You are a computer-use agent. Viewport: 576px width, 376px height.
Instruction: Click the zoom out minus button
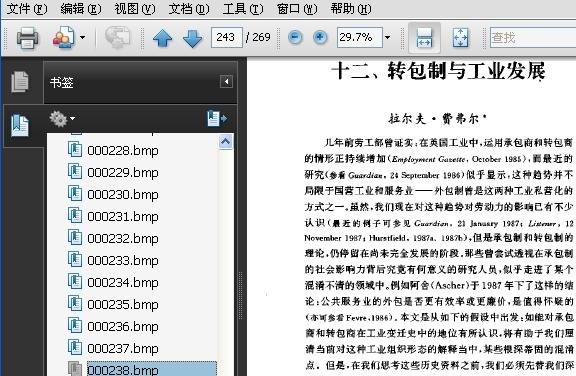pyautogui.click(x=295, y=37)
